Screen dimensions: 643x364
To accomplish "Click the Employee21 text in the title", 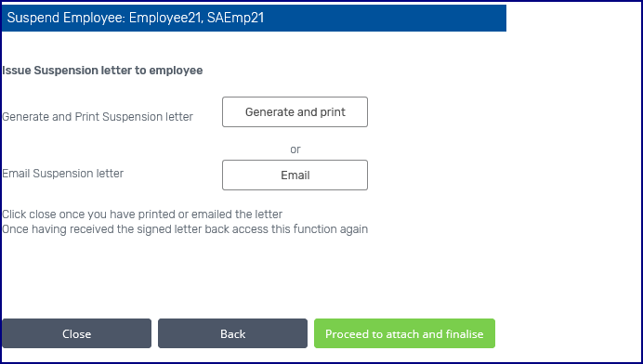I will (166, 18).
